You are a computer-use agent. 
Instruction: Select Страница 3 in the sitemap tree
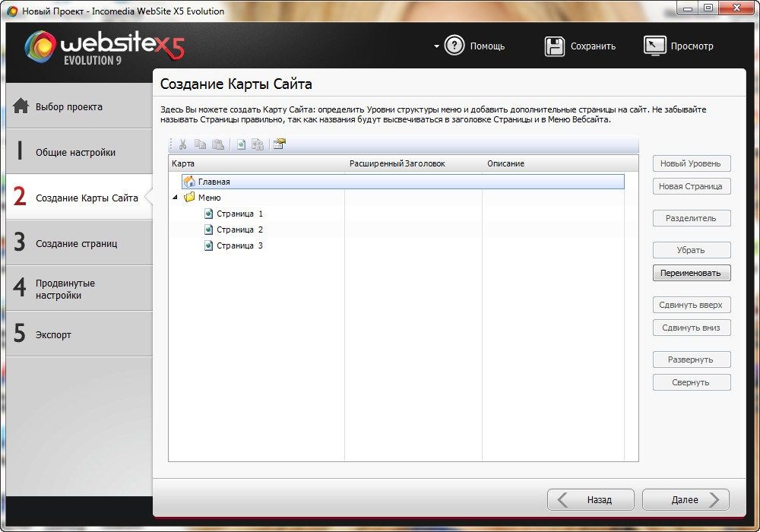(x=239, y=245)
